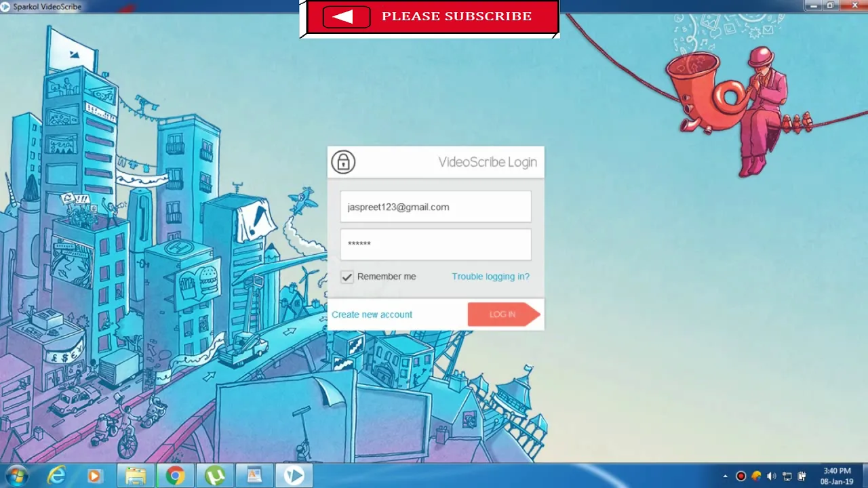
Task: Restore down the VideoScribe window
Action: pos(830,6)
